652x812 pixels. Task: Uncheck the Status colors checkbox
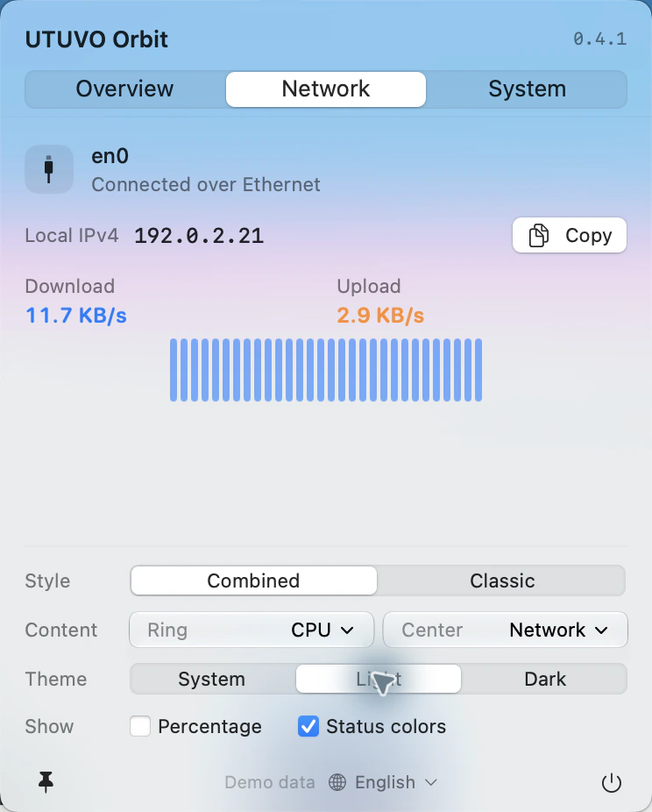[x=308, y=726]
